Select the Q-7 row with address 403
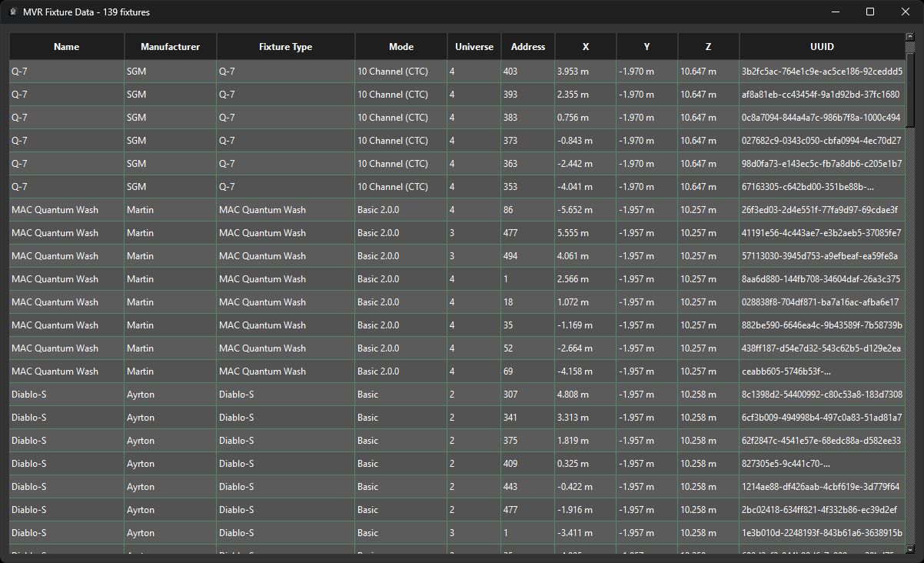This screenshot has width=924, height=563. pos(67,72)
